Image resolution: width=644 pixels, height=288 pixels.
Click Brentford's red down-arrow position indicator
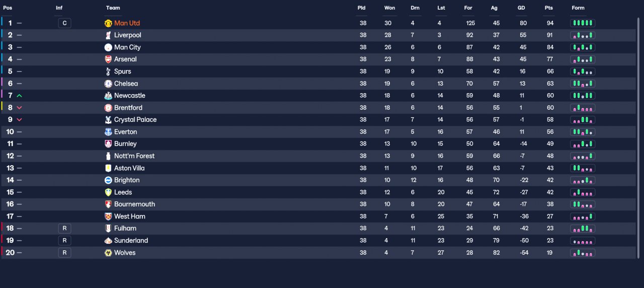(x=19, y=108)
